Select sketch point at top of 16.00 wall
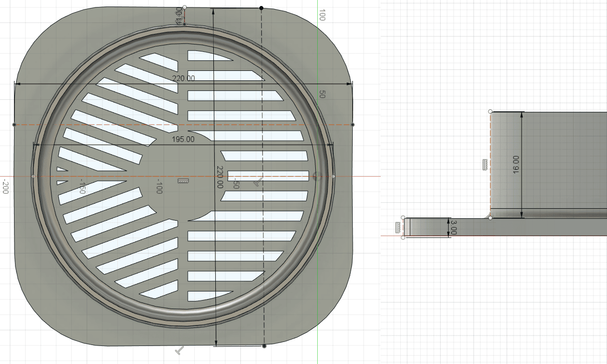Image resolution: width=607 pixels, height=364 pixels. click(490, 112)
